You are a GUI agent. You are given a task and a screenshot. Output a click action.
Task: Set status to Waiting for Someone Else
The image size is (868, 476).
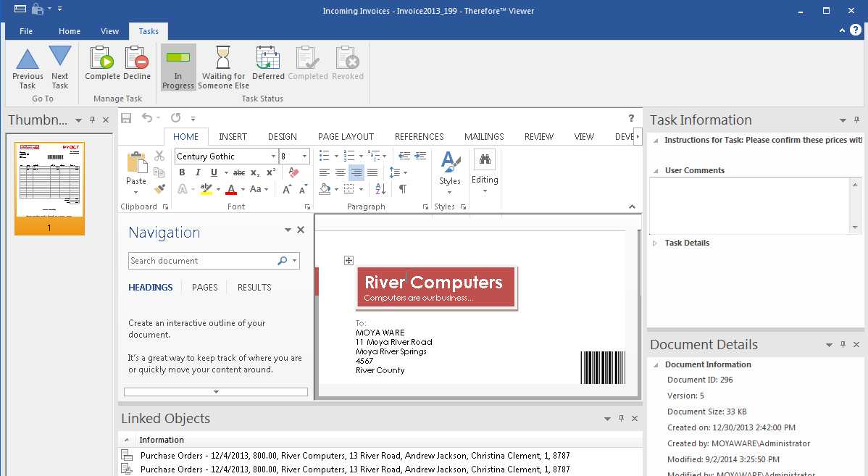(x=223, y=59)
